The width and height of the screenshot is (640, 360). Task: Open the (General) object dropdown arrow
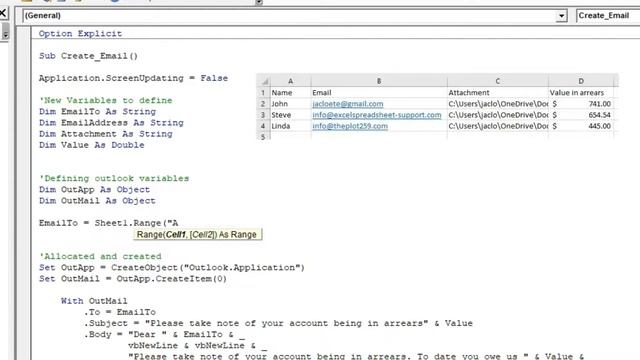tap(561, 16)
